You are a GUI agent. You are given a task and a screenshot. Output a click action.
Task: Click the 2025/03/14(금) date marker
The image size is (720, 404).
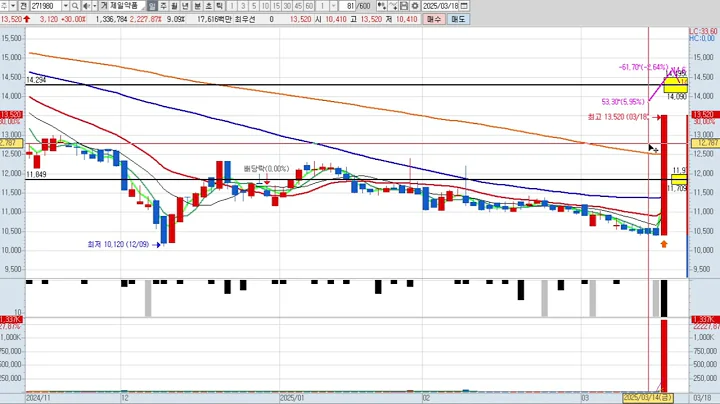[x=648, y=397]
